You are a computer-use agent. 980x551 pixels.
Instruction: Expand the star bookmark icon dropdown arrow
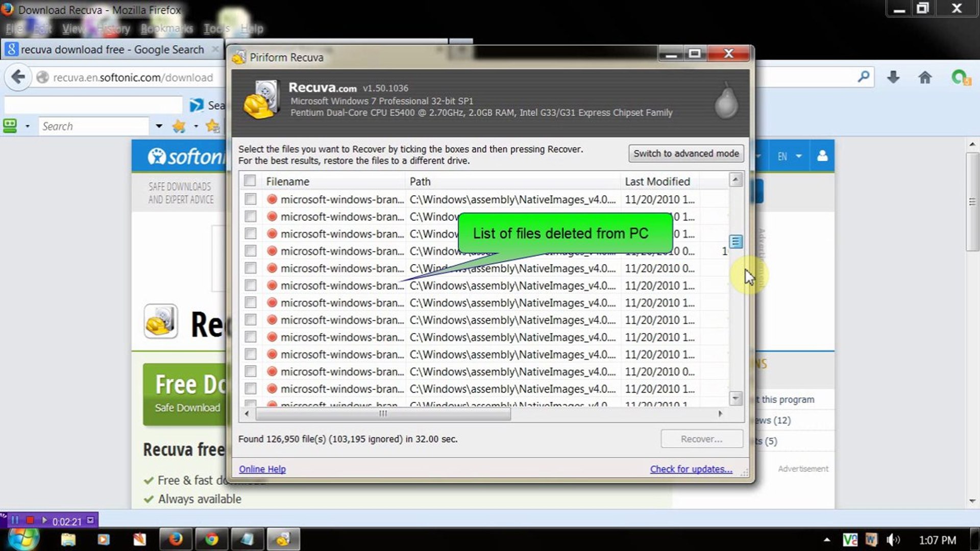[195, 126]
